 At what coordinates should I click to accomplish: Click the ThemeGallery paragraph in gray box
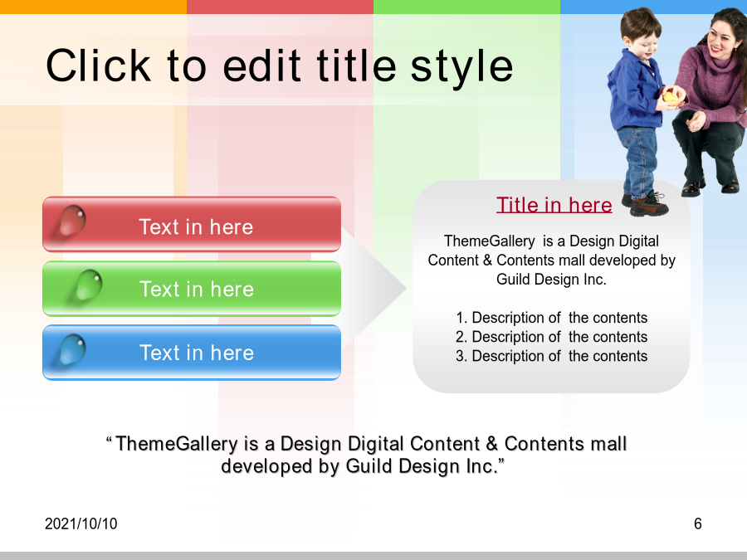(551, 260)
